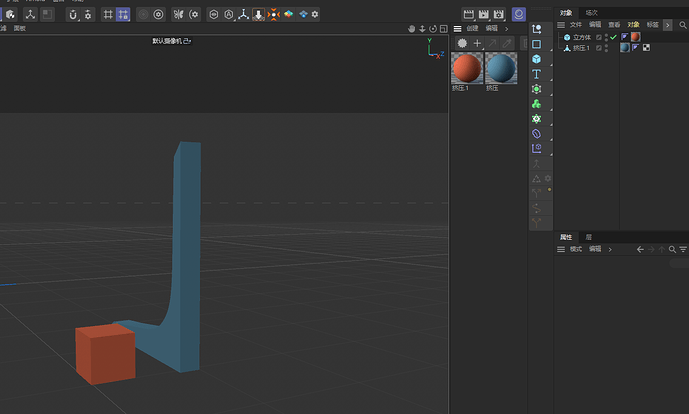Screen dimensions: 689x414
Task: Click the magnet snapping icon
Action: [x=73, y=15]
